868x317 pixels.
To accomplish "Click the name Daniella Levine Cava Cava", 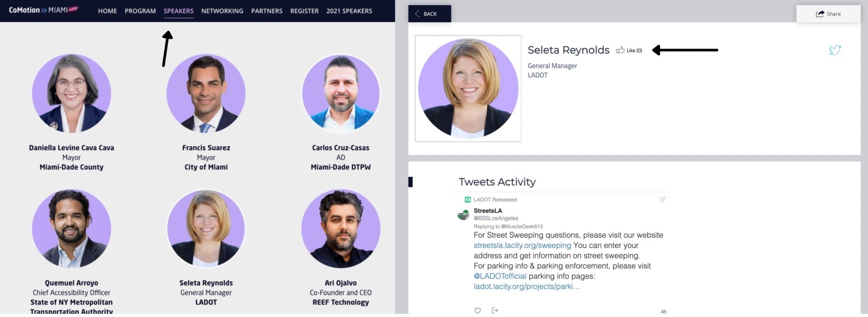I will click(71, 148).
